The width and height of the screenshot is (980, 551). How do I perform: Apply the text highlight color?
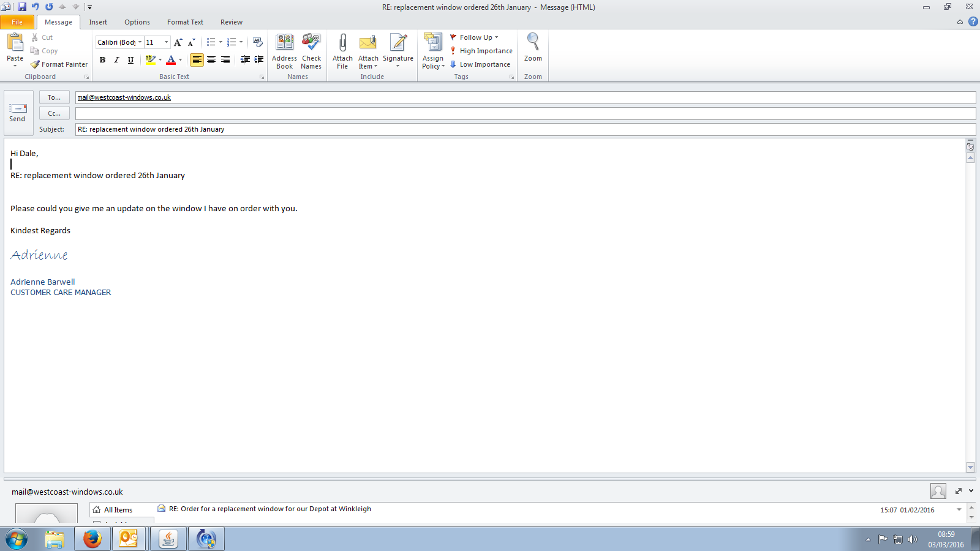(x=150, y=59)
